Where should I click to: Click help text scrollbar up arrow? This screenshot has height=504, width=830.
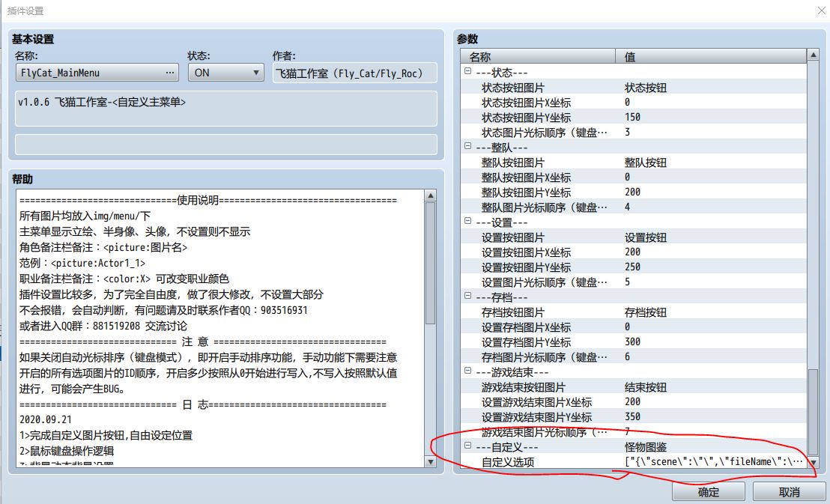(430, 196)
